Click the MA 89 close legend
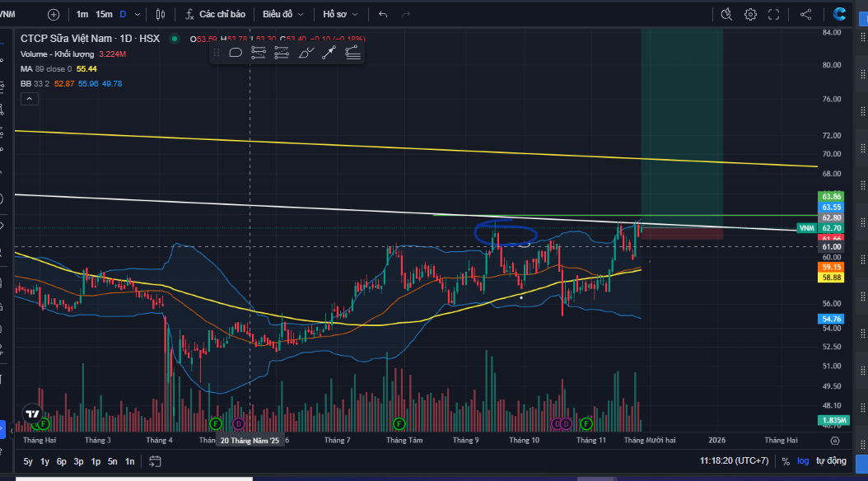 pos(46,69)
